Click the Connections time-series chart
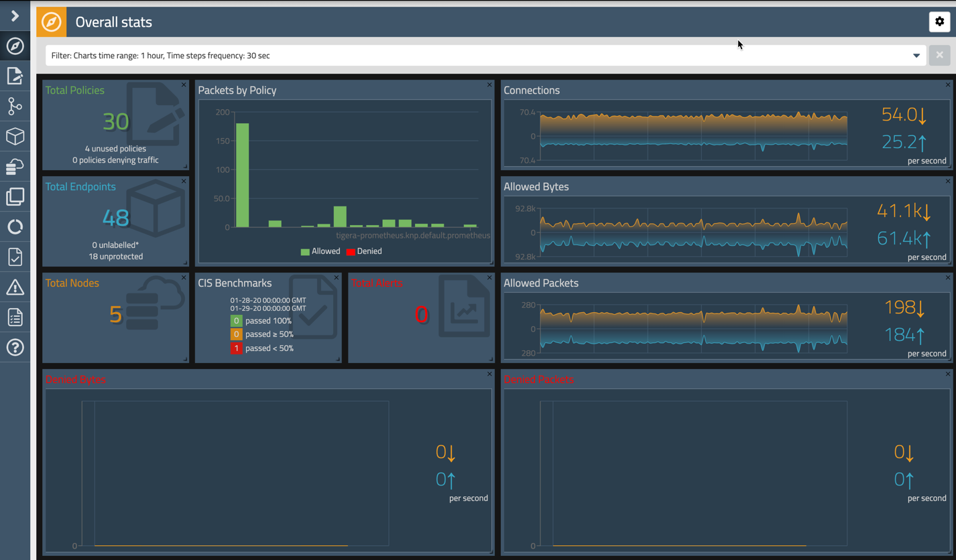Image resolution: width=956 pixels, height=560 pixels. 693,136
